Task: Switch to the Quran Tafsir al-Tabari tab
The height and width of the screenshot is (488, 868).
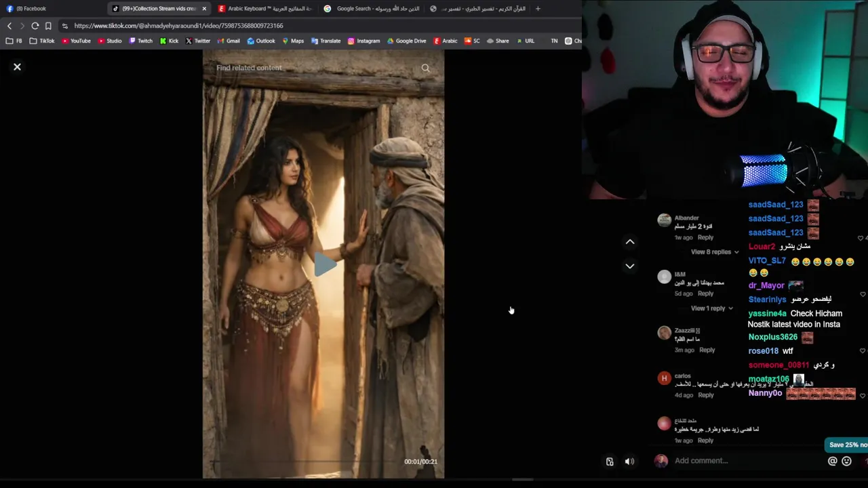Action: [478, 9]
